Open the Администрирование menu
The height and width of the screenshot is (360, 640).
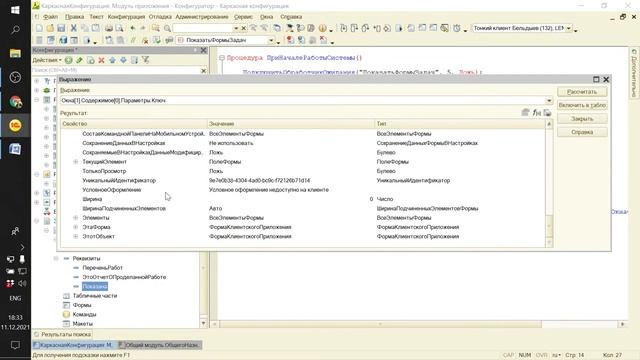pos(202,17)
